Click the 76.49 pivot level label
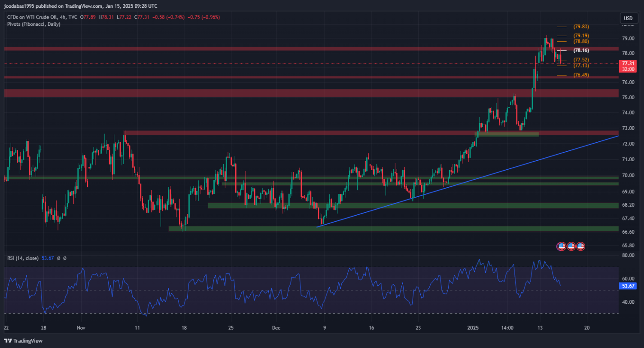This screenshot has height=348, width=644. click(x=581, y=75)
